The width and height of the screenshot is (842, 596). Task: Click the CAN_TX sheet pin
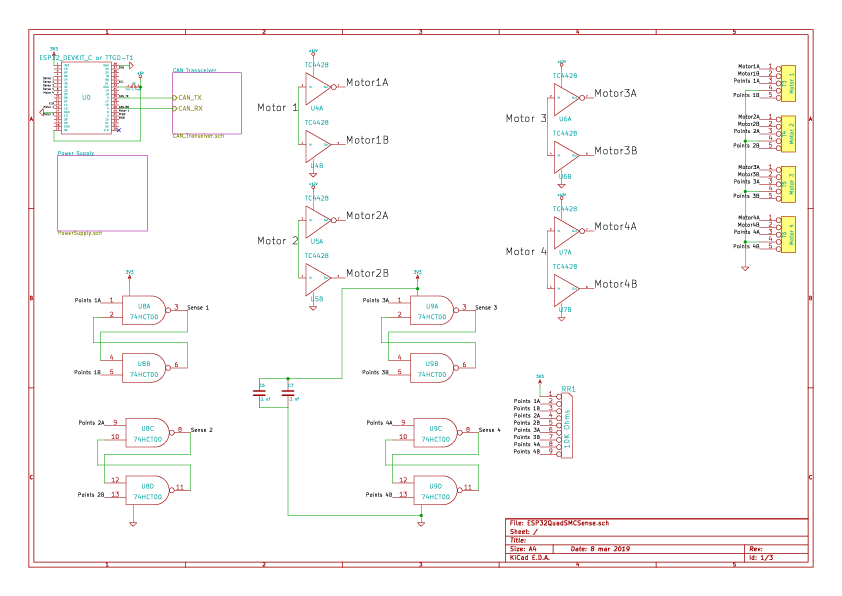[x=187, y=98]
